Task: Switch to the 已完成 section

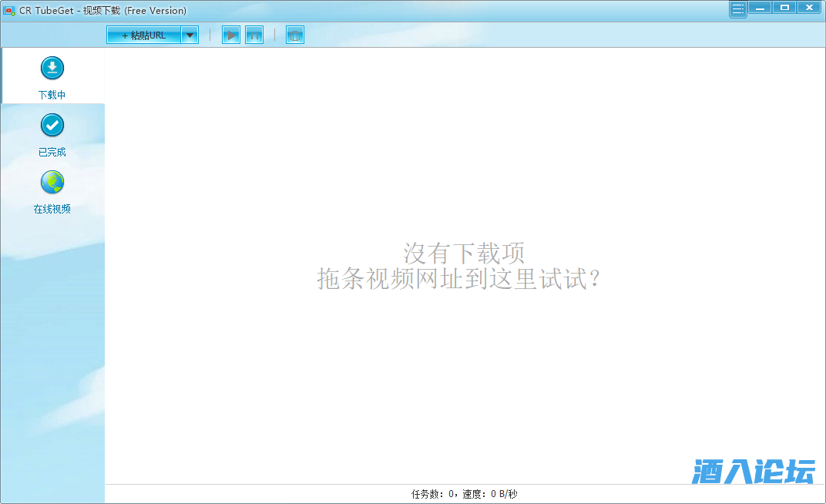Action: point(52,151)
